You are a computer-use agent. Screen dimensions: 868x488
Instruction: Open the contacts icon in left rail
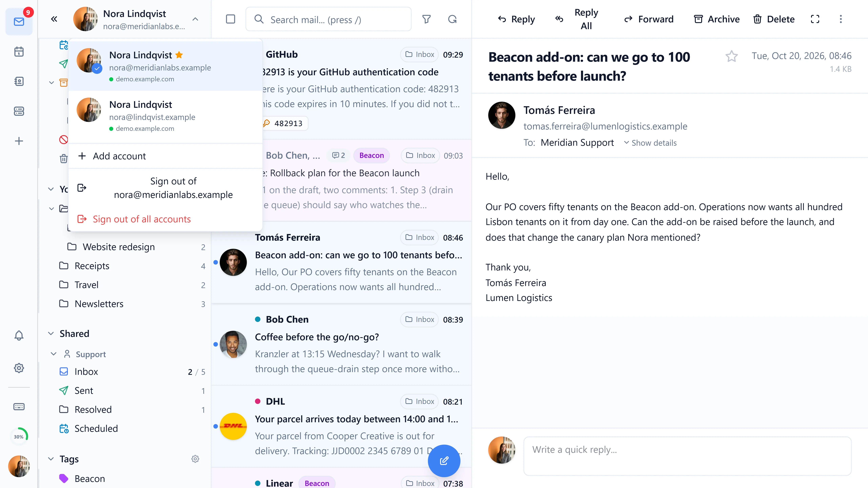tap(19, 81)
